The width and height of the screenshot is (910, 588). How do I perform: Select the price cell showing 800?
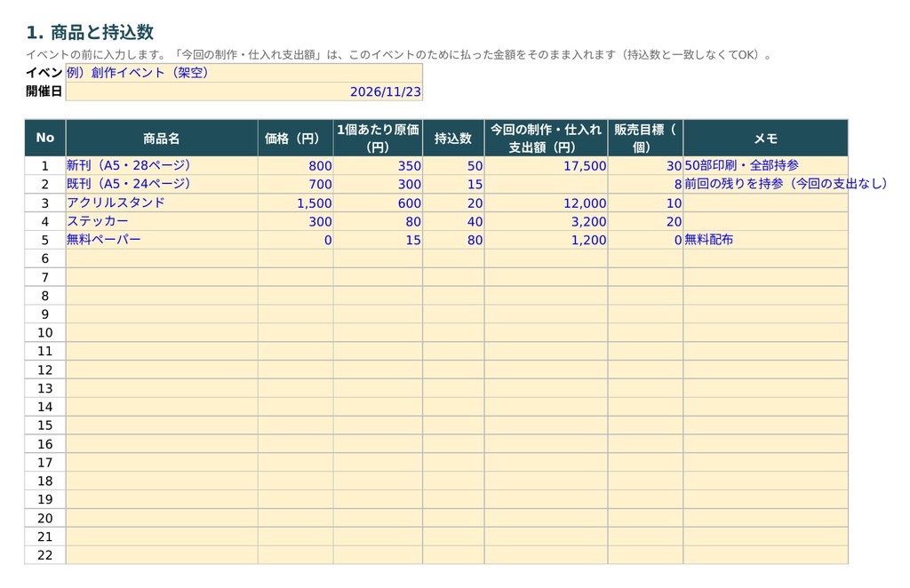pos(295,166)
